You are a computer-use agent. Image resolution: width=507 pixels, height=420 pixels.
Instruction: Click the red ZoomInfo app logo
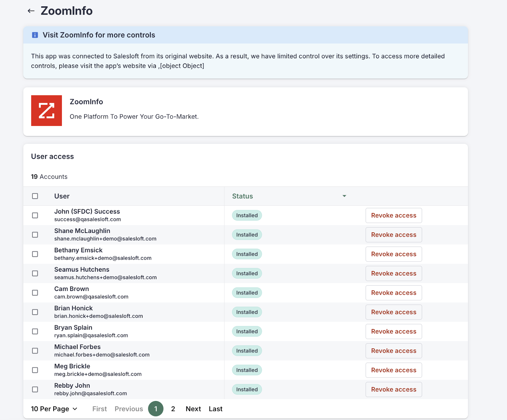pos(47,111)
